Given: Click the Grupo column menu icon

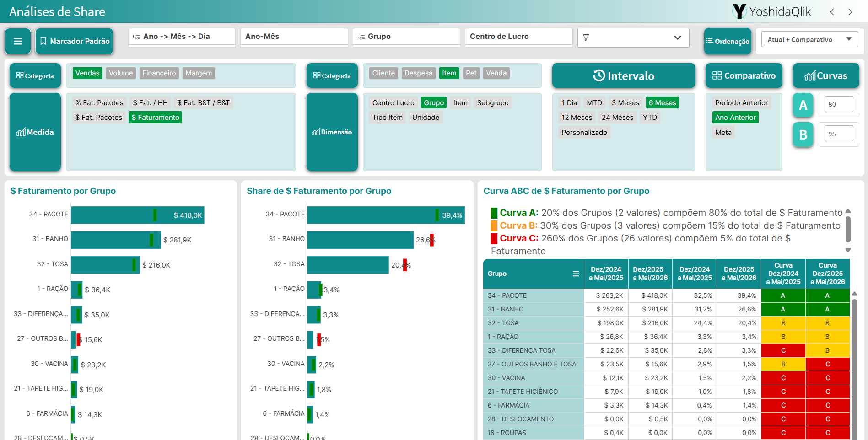Looking at the screenshot, I should click(x=576, y=274).
